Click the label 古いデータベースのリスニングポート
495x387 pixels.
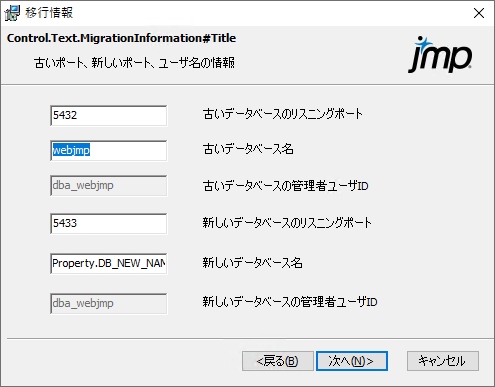coord(283,114)
